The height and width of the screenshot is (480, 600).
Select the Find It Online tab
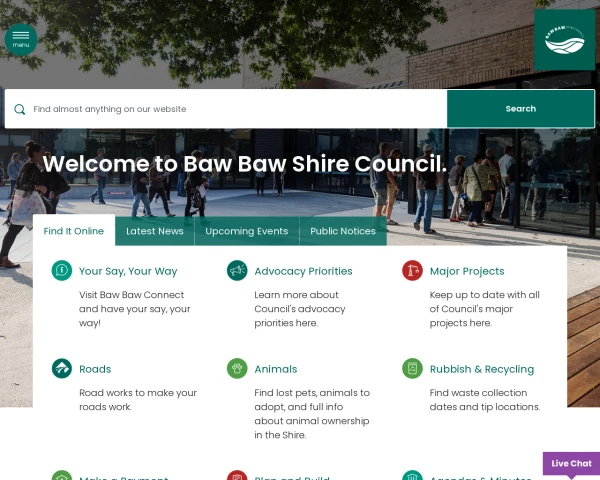click(x=74, y=231)
